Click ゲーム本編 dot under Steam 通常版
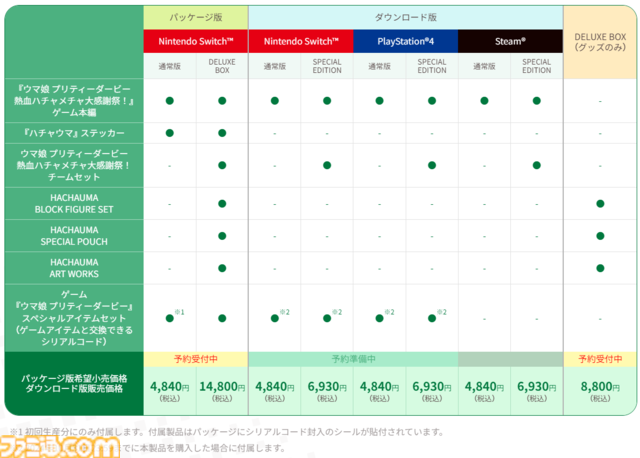 coord(484,101)
